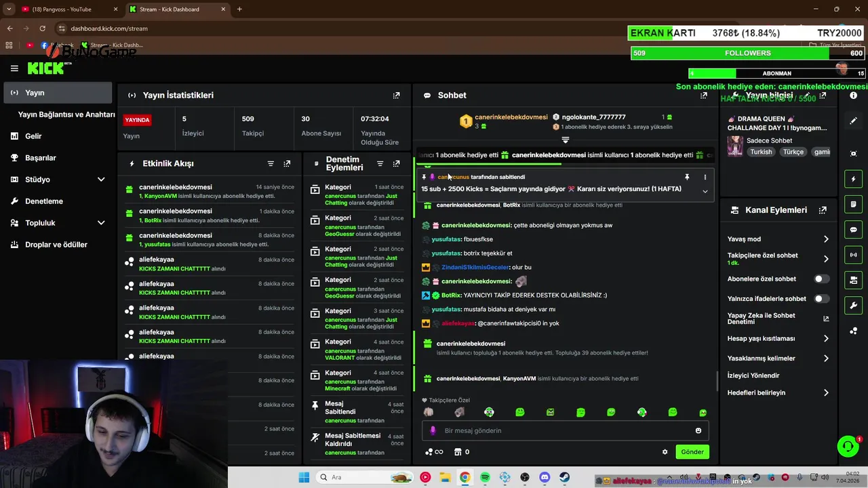The image size is (868, 488).
Task: Open a new browser tab
Action: tap(239, 9)
